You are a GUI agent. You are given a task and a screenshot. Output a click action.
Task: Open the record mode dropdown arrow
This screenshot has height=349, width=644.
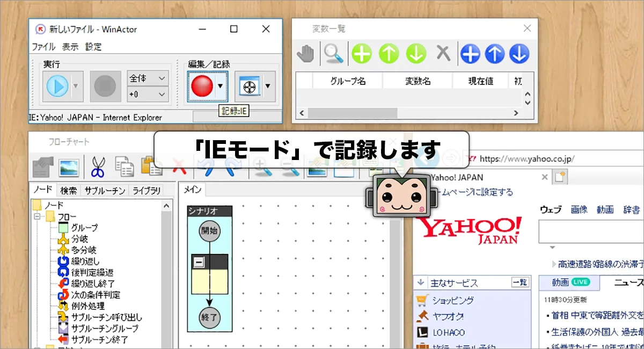click(x=222, y=86)
